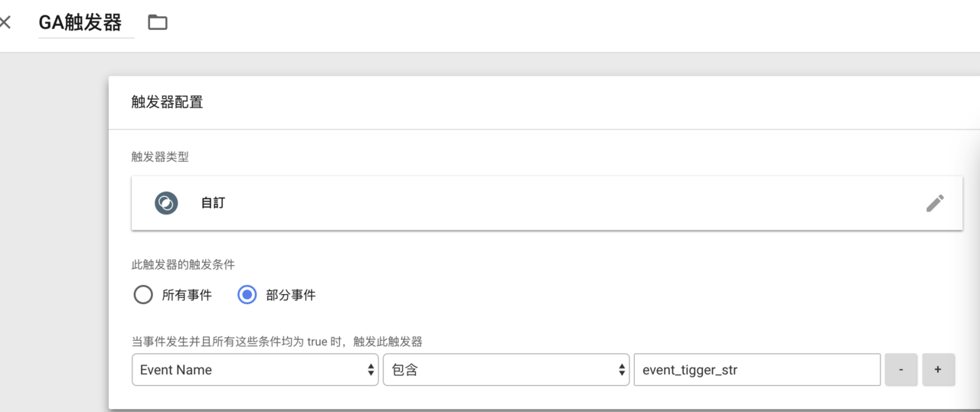Focus the event_tigger_str value field
Viewport: 980px width, 412px height.
click(x=757, y=370)
